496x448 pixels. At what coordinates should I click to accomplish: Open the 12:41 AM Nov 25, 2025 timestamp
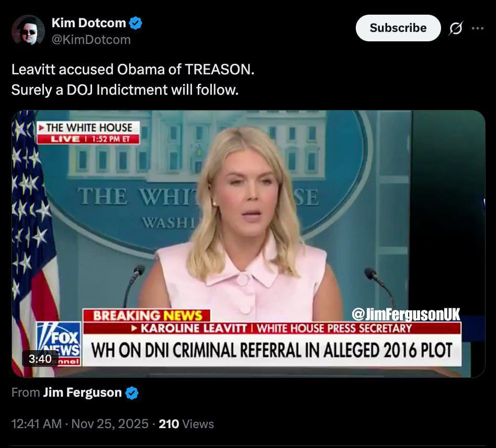tap(80, 424)
